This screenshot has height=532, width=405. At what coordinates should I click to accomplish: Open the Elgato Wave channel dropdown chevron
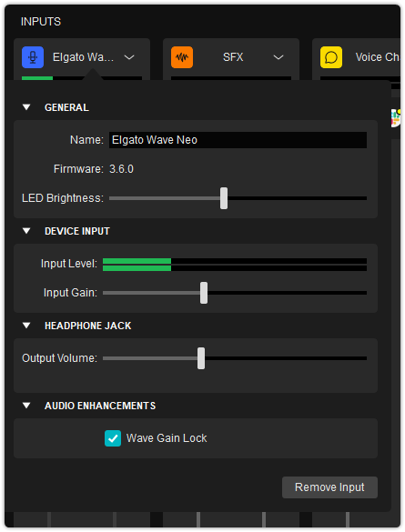click(x=129, y=57)
